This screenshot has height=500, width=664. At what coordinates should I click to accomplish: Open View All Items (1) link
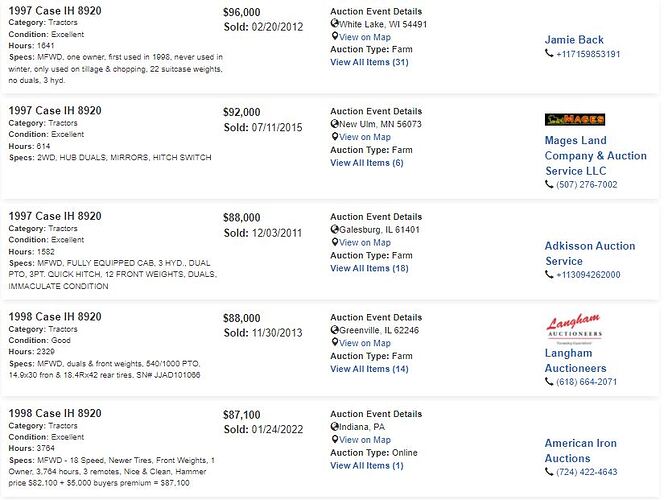coord(367,465)
